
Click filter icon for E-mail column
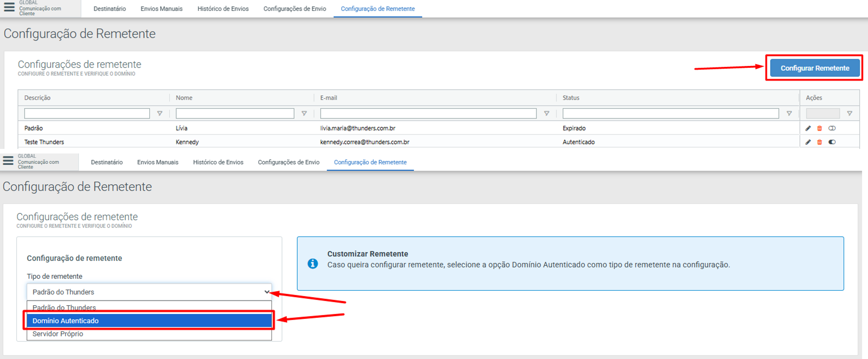[x=546, y=113]
